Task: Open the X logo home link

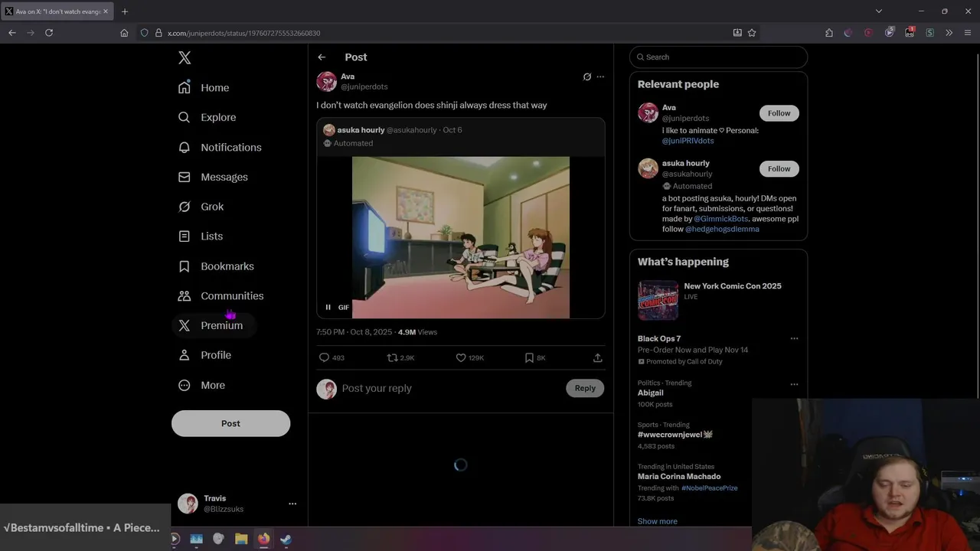Action: 185,57
